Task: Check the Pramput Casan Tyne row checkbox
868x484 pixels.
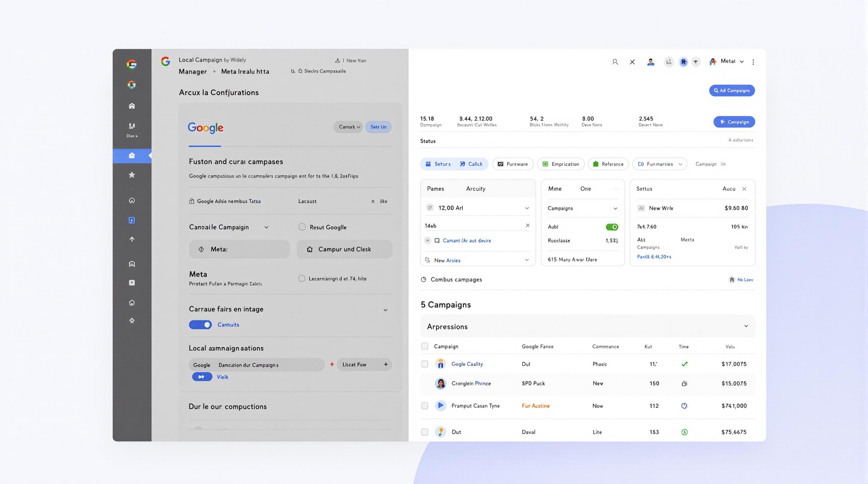Action: [x=425, y=406]
